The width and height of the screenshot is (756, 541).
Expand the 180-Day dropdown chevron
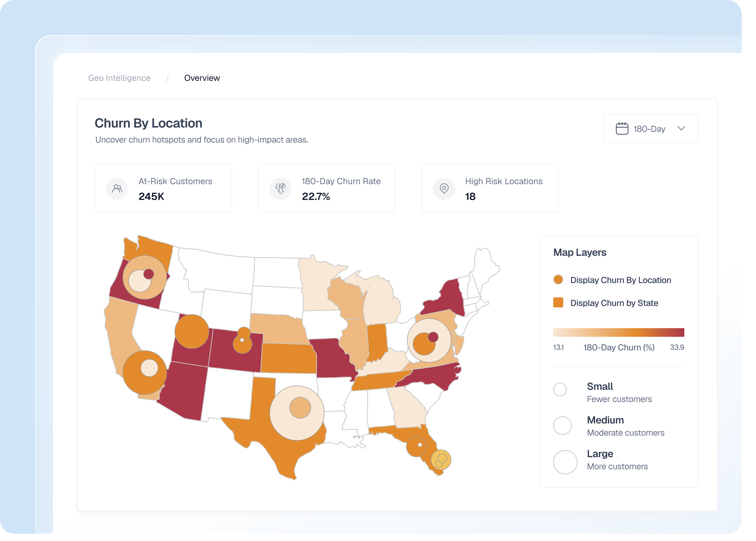pyautogui.click(x=681, y=128)
